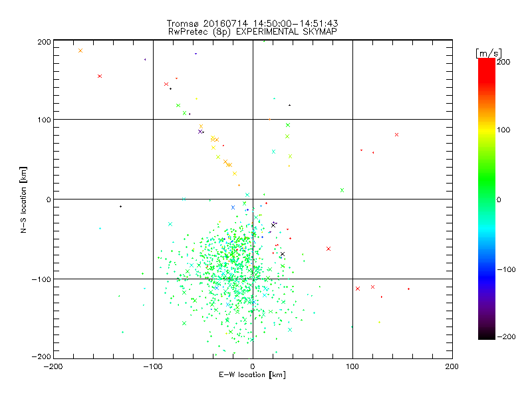Click the colorbar '100' label
Screen dimensions: 532x399
(x=503, y=130)
